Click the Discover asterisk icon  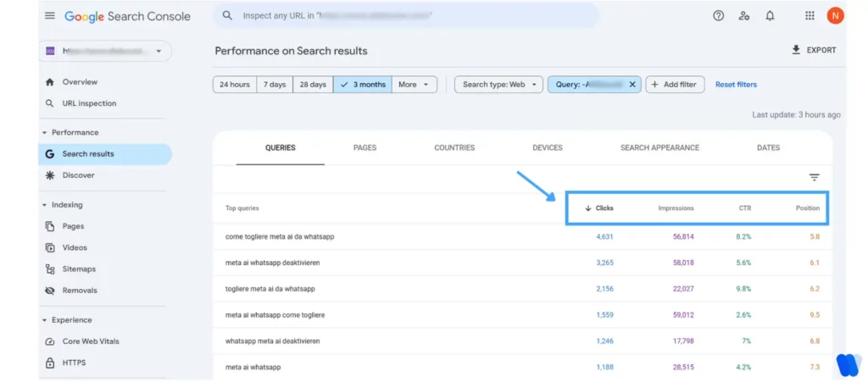coord(50,175)
